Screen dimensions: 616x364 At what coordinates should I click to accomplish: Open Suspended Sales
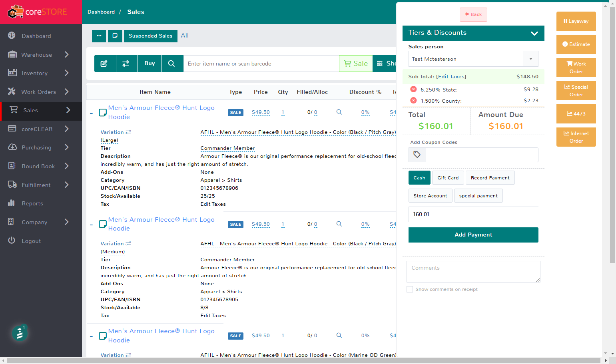pos(150,36)
